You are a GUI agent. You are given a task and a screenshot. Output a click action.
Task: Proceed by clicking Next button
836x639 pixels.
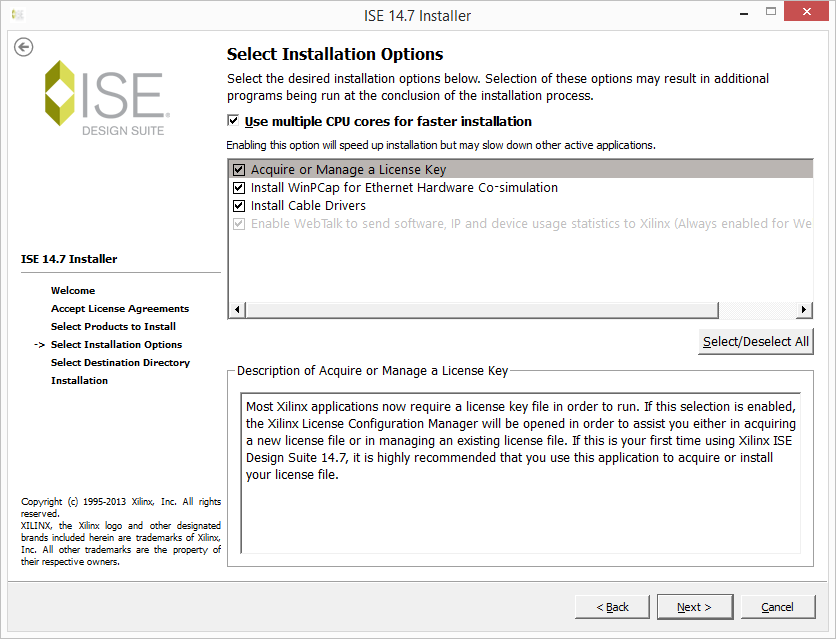tap(694, 607)
